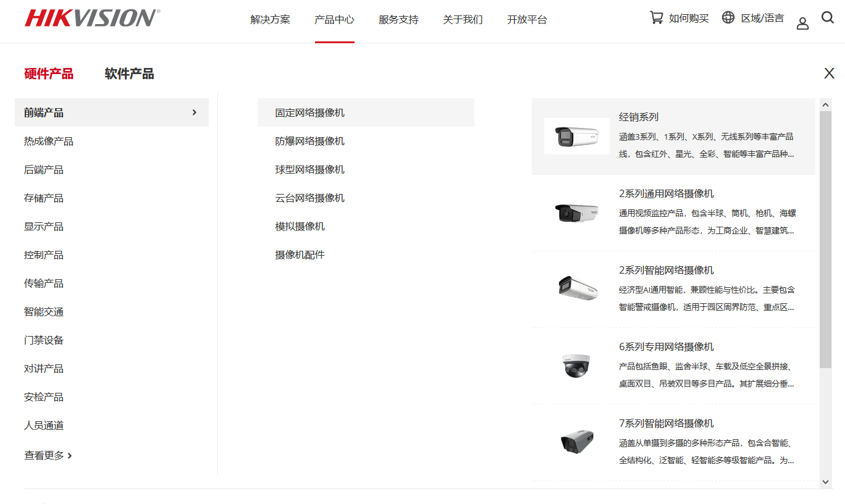Click description starting 涵盖从单摄到多摄
Viewport: 845px width, 504px height.
click(707, 451)
